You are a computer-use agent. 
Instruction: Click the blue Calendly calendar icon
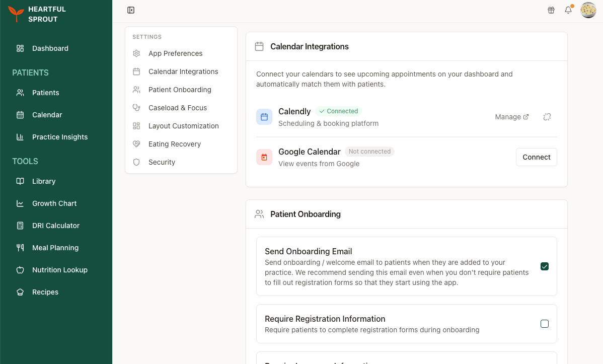click(264, 117)
